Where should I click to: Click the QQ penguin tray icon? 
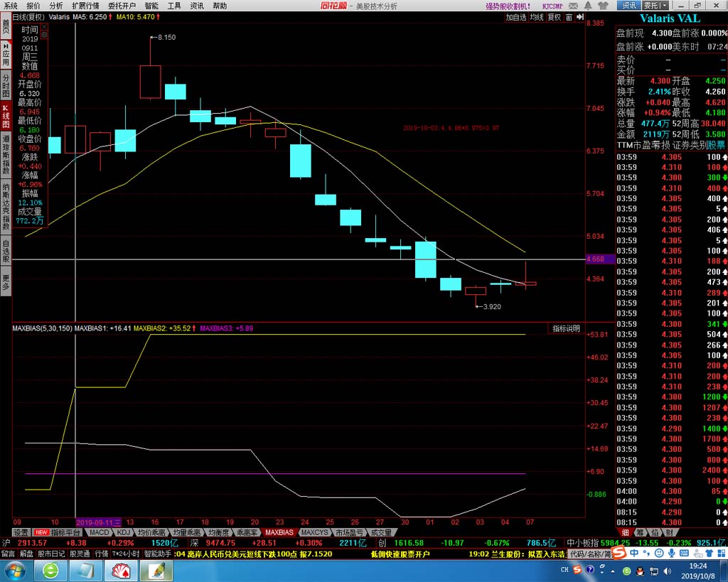click(640, 571)
